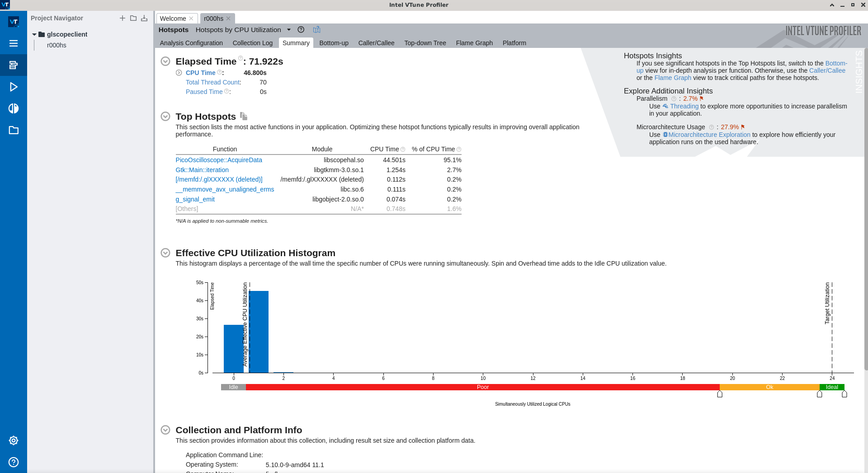This screenshot has width=868, height=473.
Task: Show Parallelism help icon in insights
Action: point(674,99)
